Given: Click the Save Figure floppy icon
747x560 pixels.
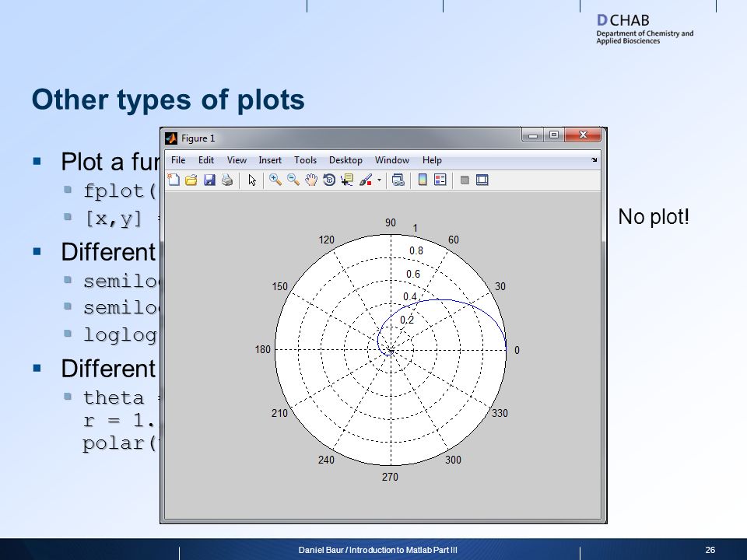Looking at the screenshot, I should coord(209,180).
